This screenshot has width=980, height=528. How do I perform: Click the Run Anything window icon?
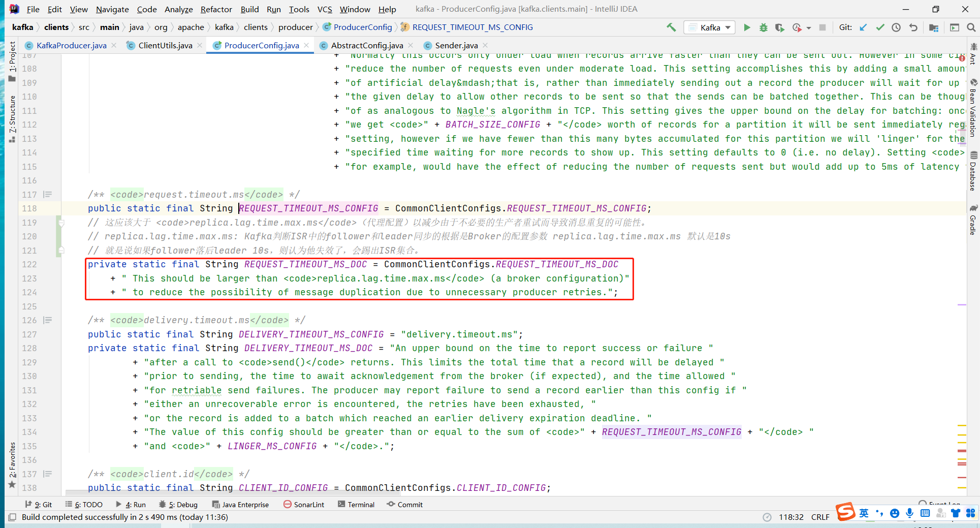[955, 27]
